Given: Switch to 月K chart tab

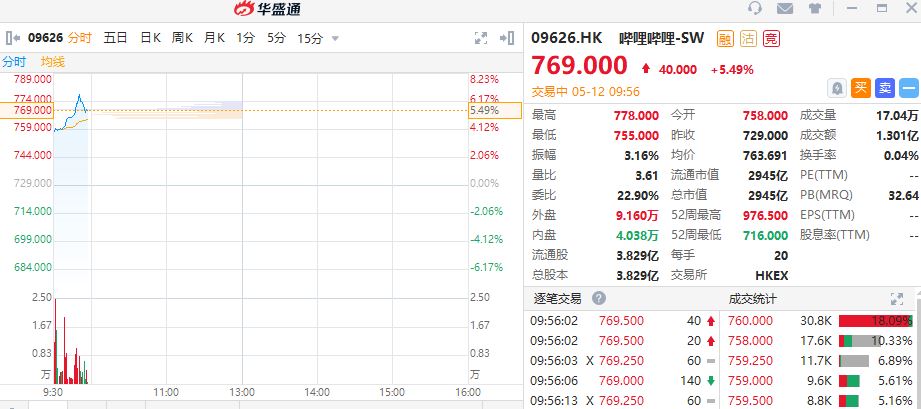Looking at the screenshot, I should [x=214, y=38].
